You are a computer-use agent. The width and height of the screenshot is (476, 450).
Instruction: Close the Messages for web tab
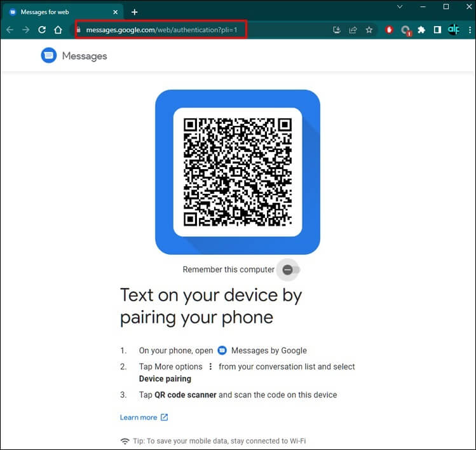(x=116, y=12)
